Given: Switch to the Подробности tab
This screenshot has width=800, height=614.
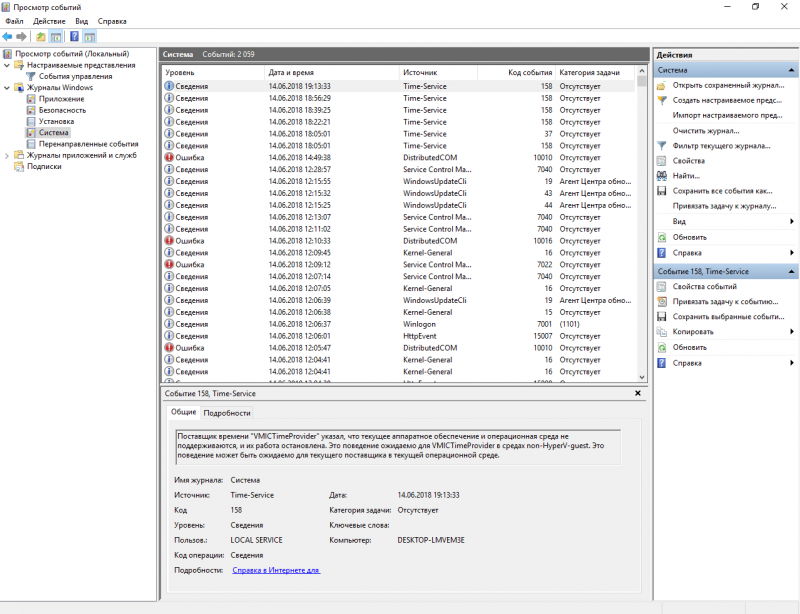Looking at the screenshot, I should click(x=227, y=413).
